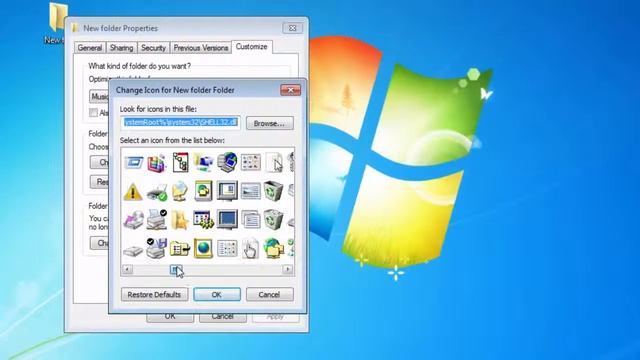Select the Customize tab
Viewport: 640px width, 360px height.
(251, 47)
